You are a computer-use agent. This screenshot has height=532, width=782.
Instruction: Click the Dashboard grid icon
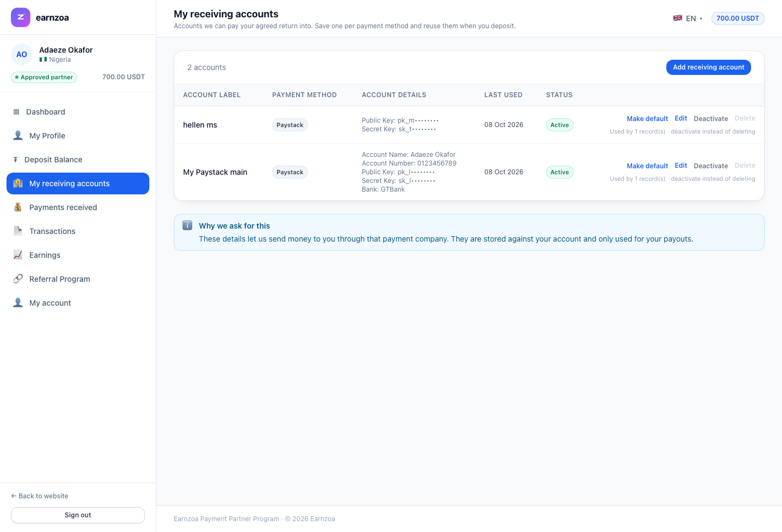pos(16,112)
